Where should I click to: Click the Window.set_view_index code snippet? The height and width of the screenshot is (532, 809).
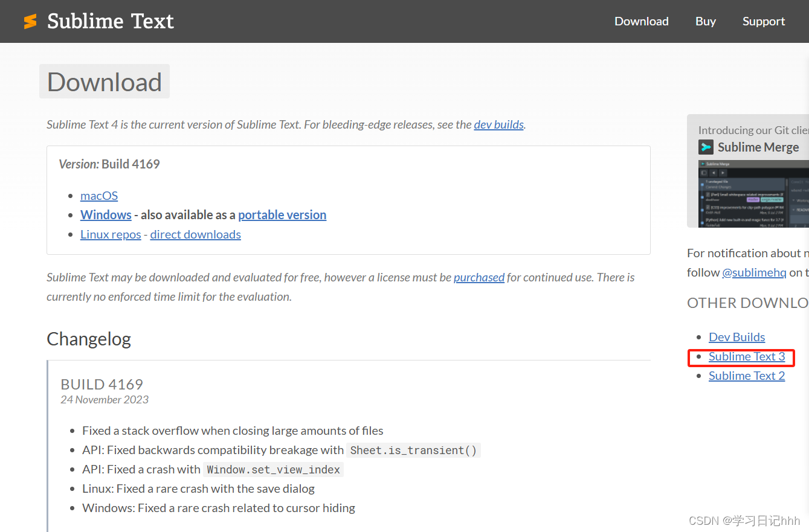click(274, 469)
